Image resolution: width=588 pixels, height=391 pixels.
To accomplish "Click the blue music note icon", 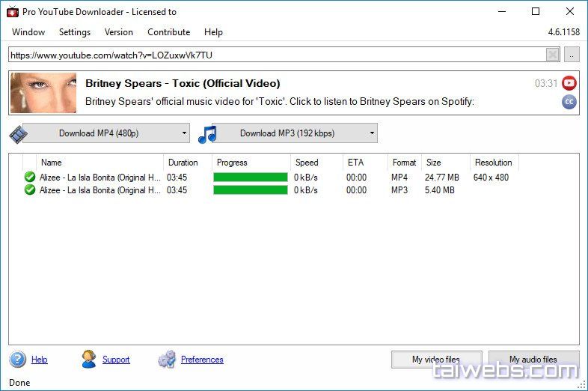I will (206, 134).
